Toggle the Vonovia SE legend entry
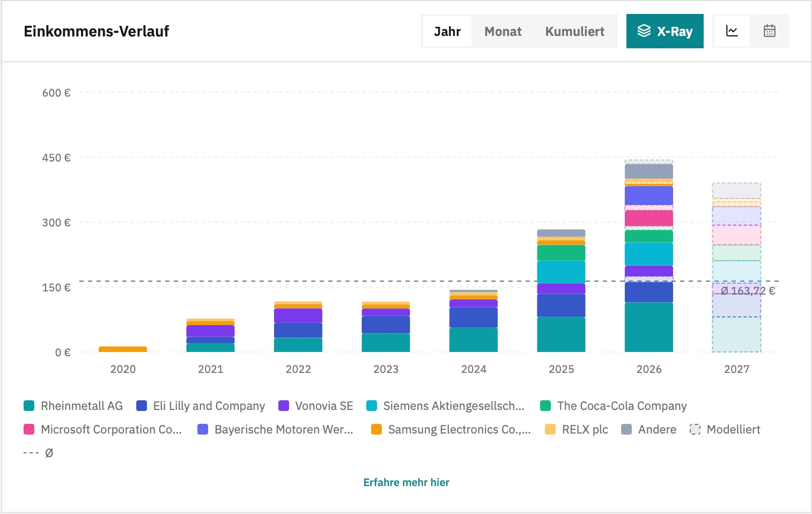Viewport: 812px width, 514px height. click(316, 406)
